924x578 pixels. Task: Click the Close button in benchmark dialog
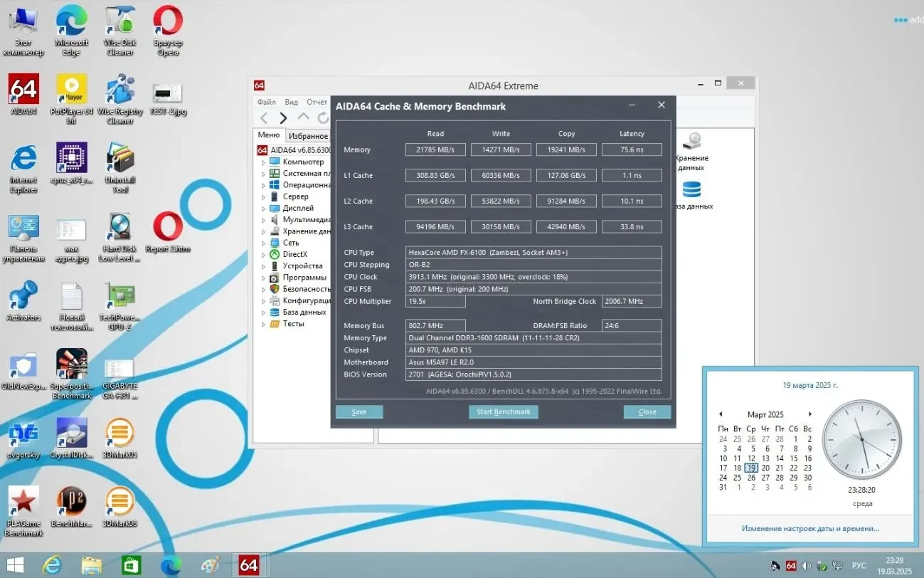point(647,412)
